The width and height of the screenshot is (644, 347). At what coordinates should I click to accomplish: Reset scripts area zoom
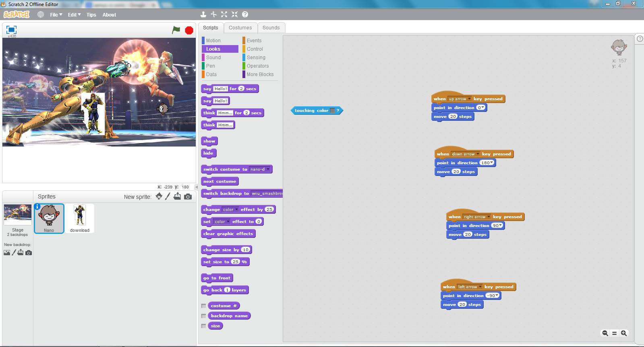click(x=614, y=333)
